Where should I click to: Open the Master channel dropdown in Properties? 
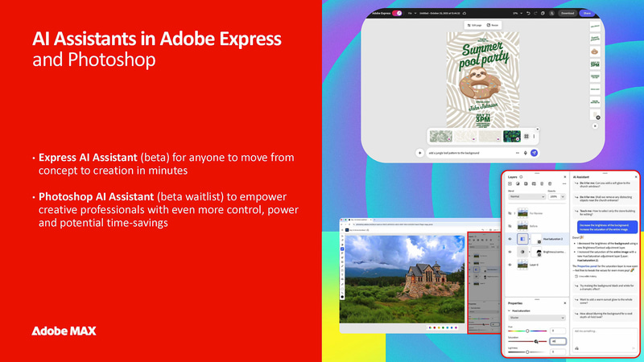[537, 318]
